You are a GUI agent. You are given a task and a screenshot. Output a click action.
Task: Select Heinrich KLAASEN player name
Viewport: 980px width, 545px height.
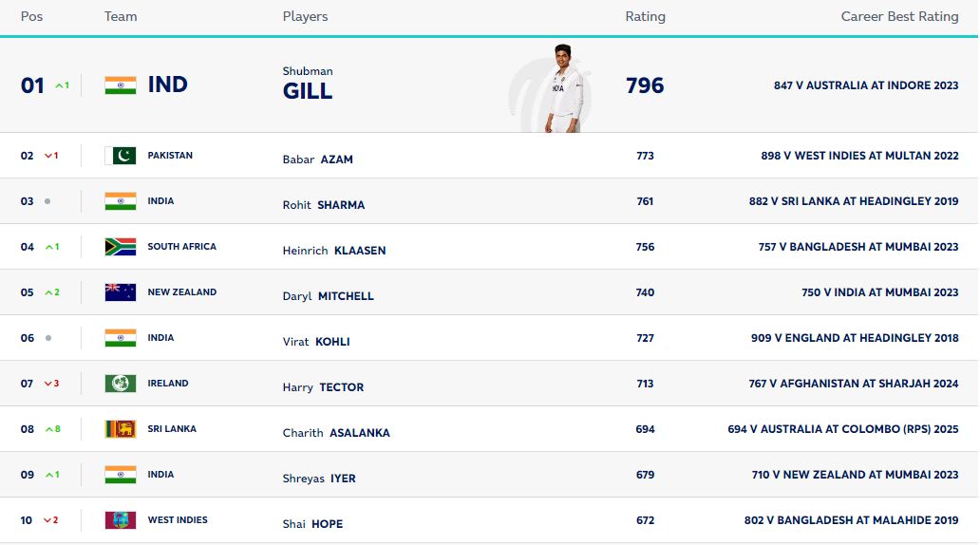pyautogui.click(x=334, y=251)
